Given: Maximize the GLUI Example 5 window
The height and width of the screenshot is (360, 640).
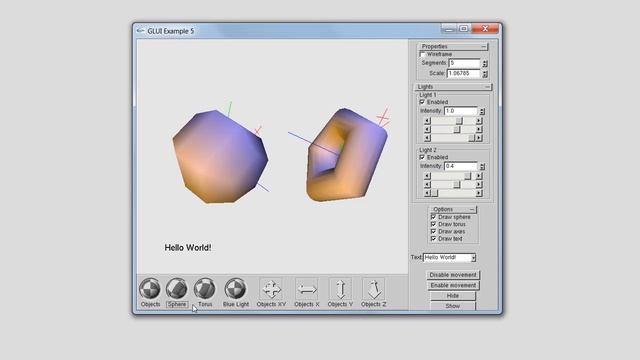Looking at the screenshot, I should [464, 29].
